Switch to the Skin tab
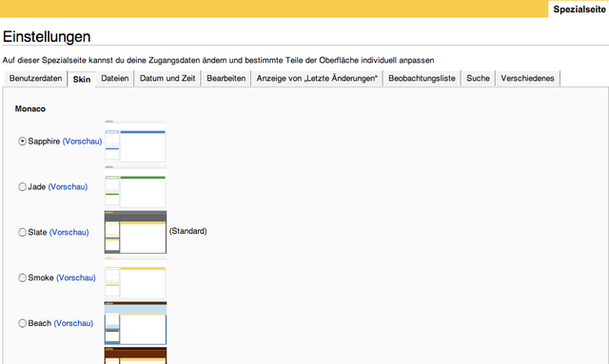Image resolution: width=609 pixels, height=364 pixels. pyautogui.click(x=82, y=79)
